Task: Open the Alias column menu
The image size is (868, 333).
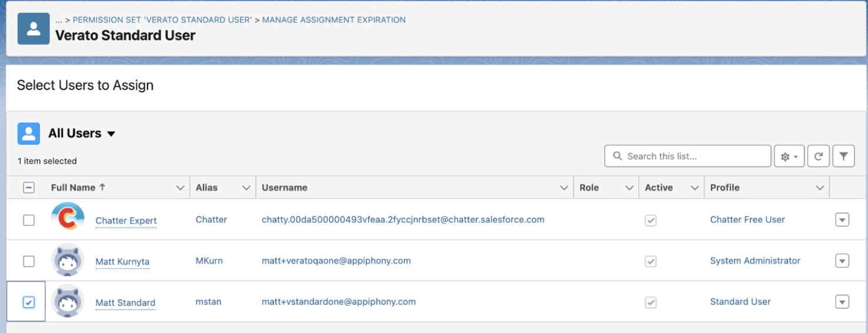Action: coord(246,188)
